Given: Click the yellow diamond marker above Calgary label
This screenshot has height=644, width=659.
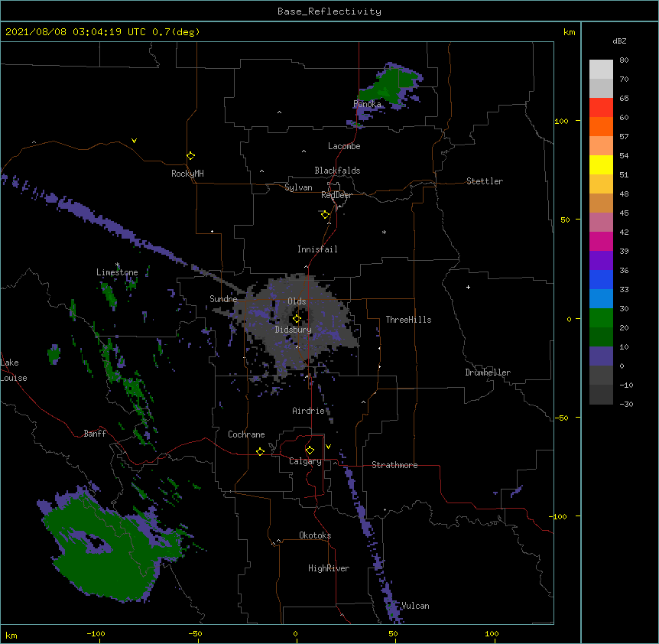Looking at the screenshot, I should [310, 450].
